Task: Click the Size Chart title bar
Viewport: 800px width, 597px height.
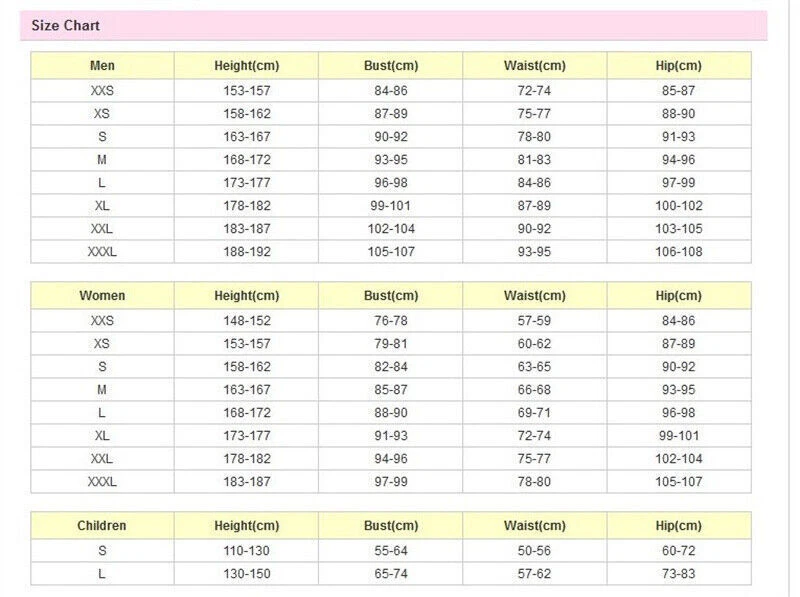Action: (393, 26)
